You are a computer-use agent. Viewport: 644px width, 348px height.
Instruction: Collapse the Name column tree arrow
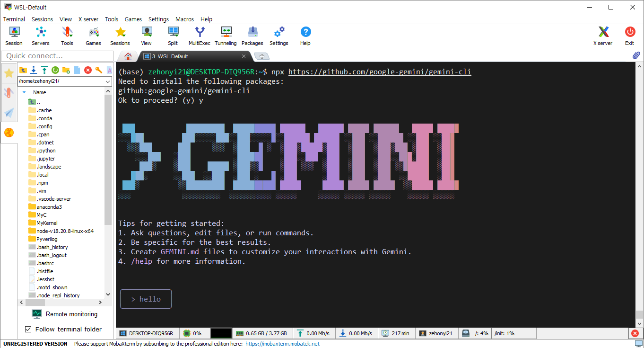tap(24, 92)
